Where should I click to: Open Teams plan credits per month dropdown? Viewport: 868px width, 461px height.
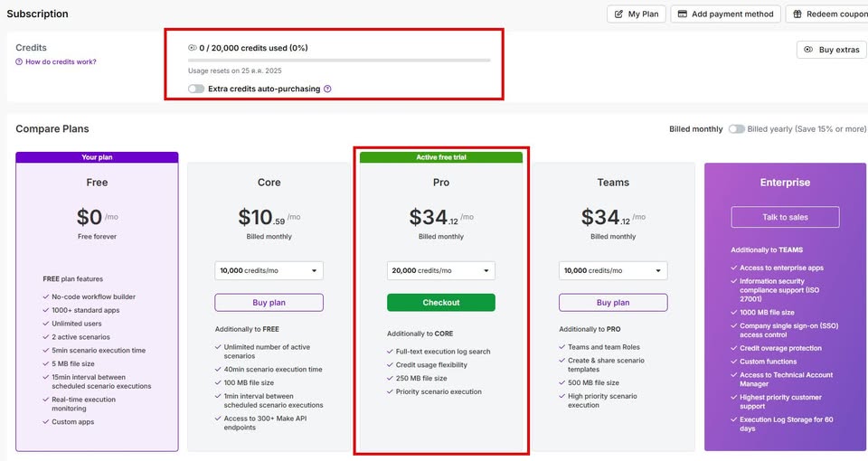point(612,270)
